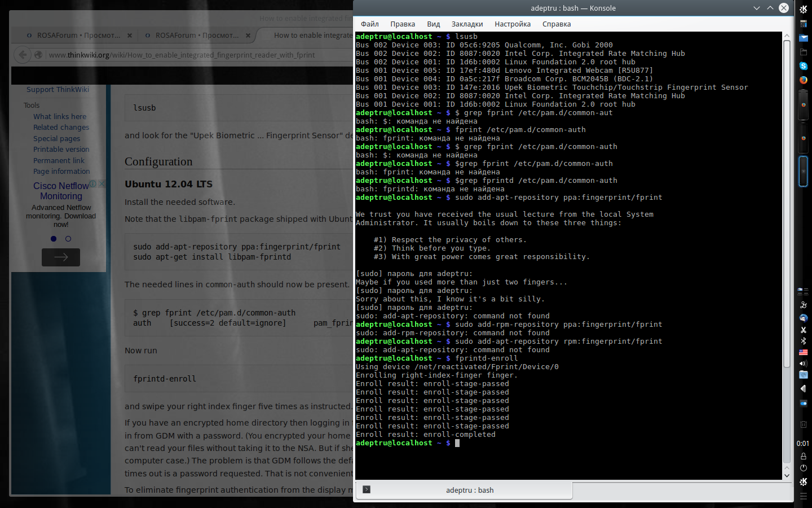Click the power/shutdown icon
The image size is (812, 508).
pyautogui.click(x=803, y=468)
